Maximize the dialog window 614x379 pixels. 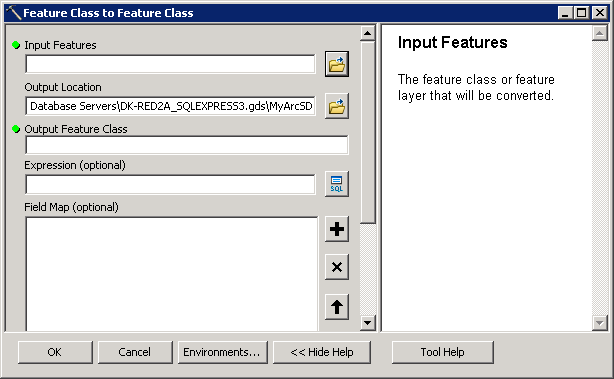click(581, 13)
